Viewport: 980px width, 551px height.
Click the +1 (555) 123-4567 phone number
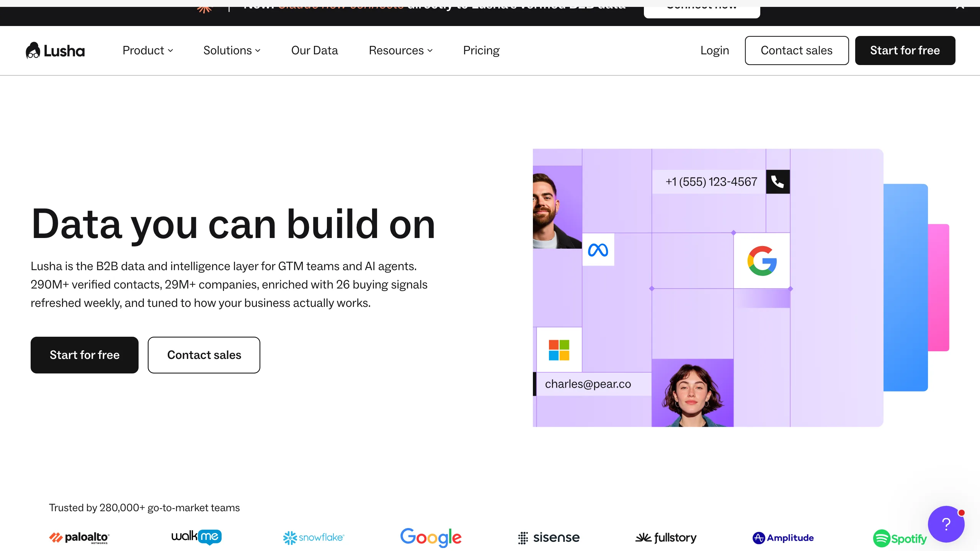coord(711,182)
